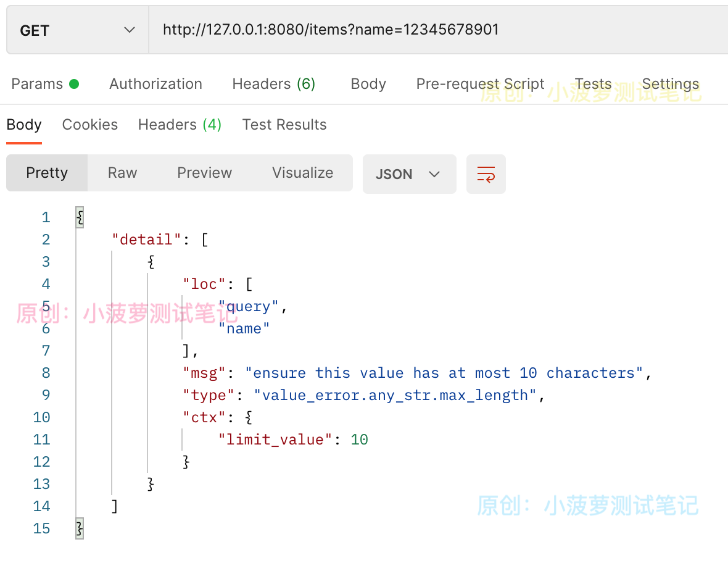Toggle the line wrap icon
728x563 pixels.
click(486, 174)
